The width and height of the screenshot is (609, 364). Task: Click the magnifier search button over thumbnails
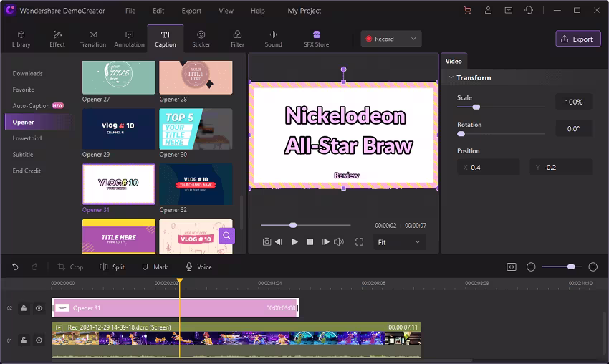click(227, 236)
